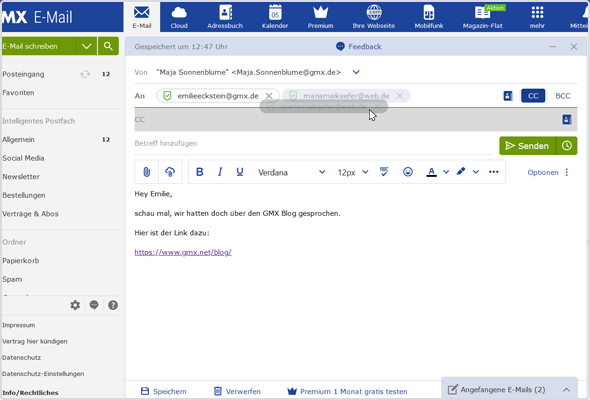Toggle the CC field button
Image resolution: width=590 pixels, height=400 pixels.
click(533, 96)
